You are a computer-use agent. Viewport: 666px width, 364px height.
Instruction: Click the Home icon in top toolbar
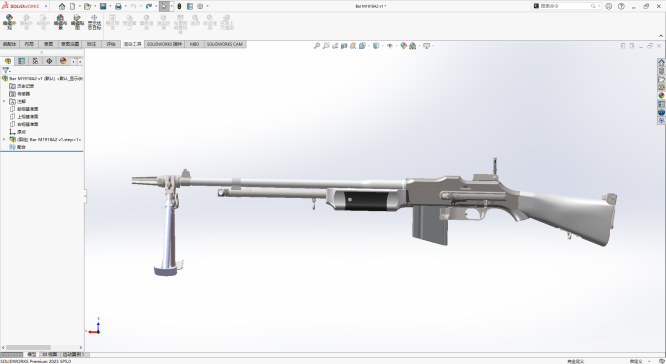click(62, 6)
